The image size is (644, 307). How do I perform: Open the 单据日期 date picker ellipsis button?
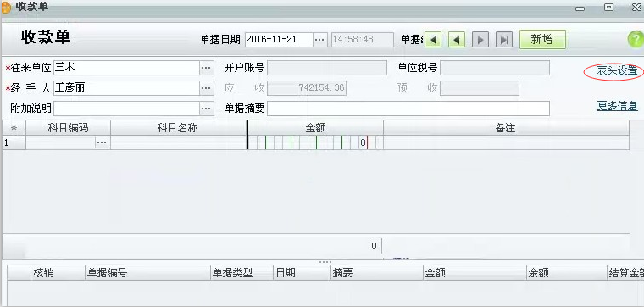tap(320, 40)
